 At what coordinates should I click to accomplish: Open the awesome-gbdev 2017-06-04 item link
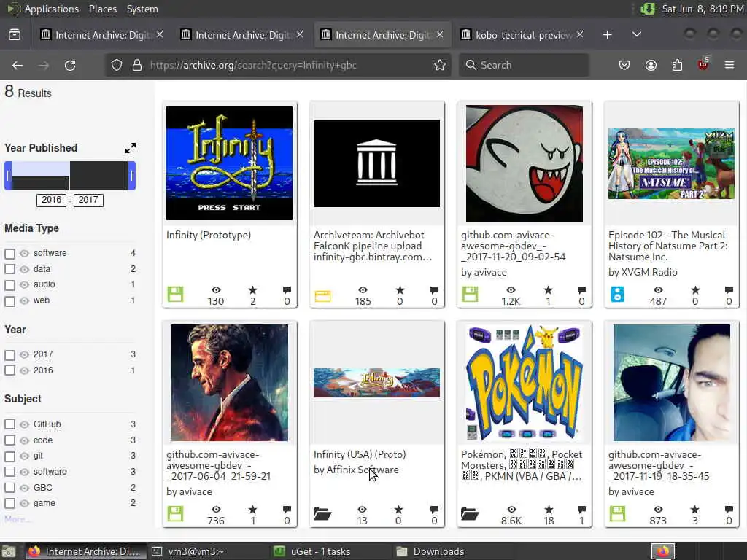tap(218, 465)
